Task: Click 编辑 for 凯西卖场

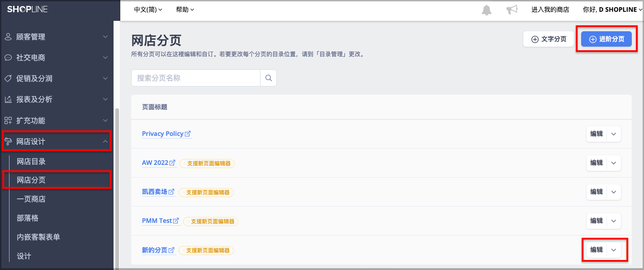Action: point(597,192)
